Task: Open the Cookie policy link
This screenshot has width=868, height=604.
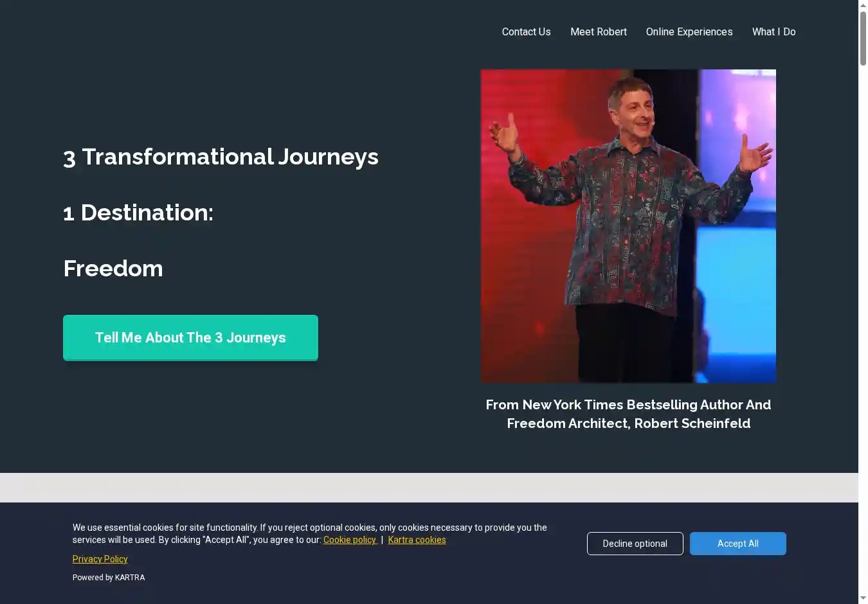Action: click(350, 540)
